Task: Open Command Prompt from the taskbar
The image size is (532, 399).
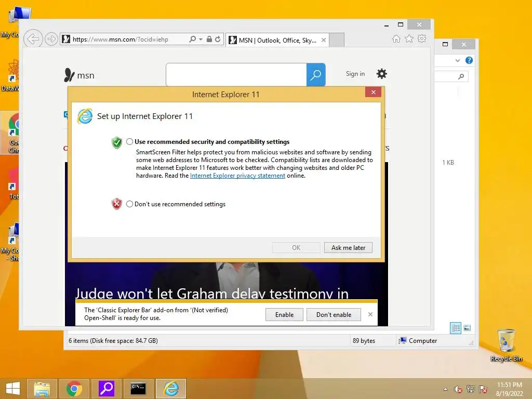Action: (138, 389)
